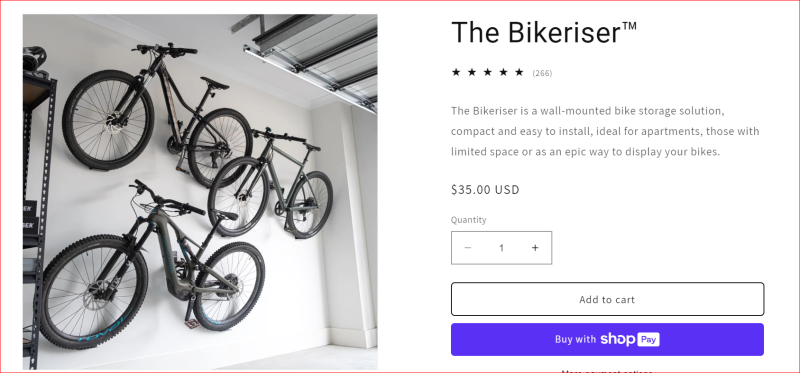Click the fourth rating star
Screen dimensions: 800x373
[x=504, y=72]
